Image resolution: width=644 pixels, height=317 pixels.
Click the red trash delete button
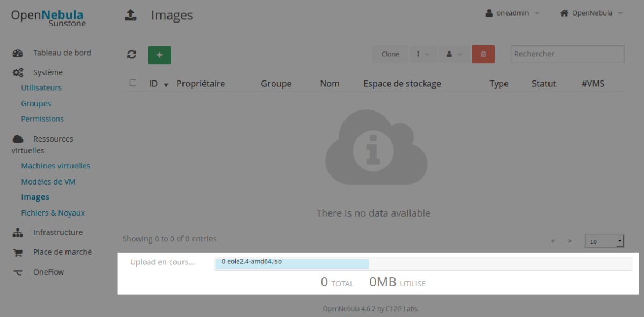click(x=483, y=54)
